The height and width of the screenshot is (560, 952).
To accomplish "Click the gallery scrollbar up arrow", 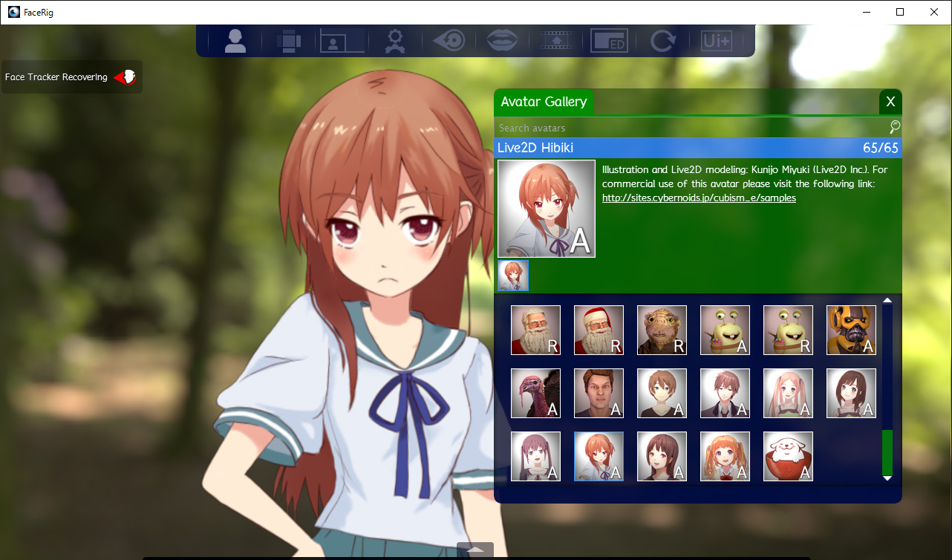I will click(887, 301).
